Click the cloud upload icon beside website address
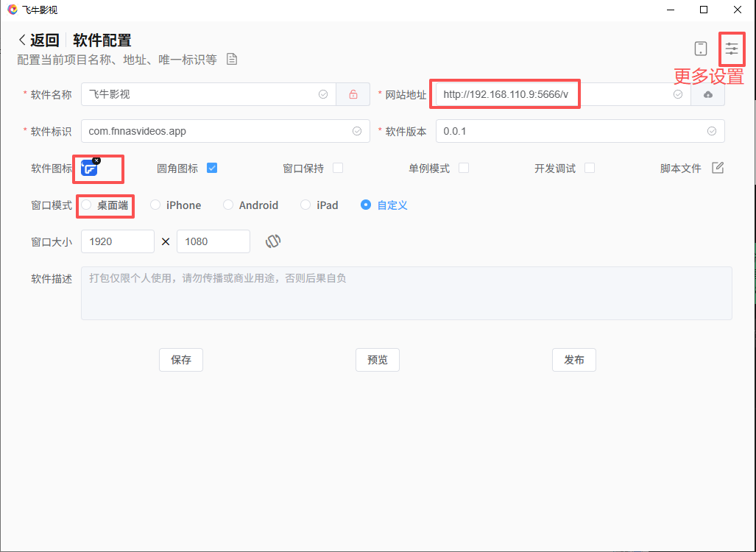The height and width of the screenshot is (552, 756). coord(708,94)
